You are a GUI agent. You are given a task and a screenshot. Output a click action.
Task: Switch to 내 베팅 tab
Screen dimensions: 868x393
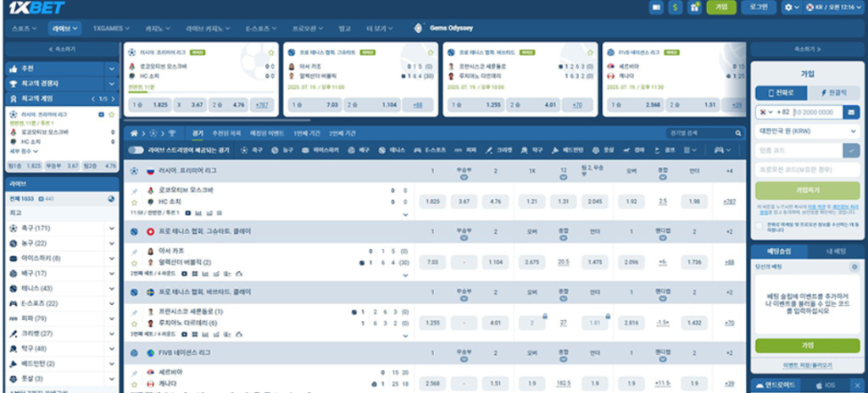click(836, 252)
